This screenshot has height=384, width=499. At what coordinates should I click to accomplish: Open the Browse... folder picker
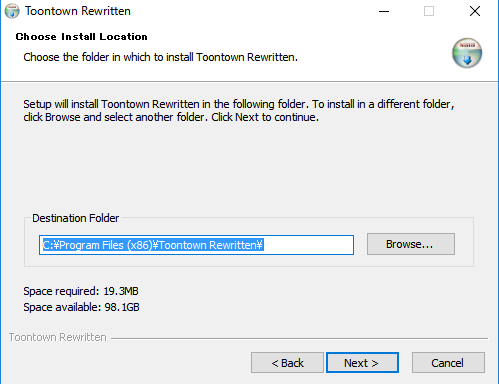coord(411,244)
